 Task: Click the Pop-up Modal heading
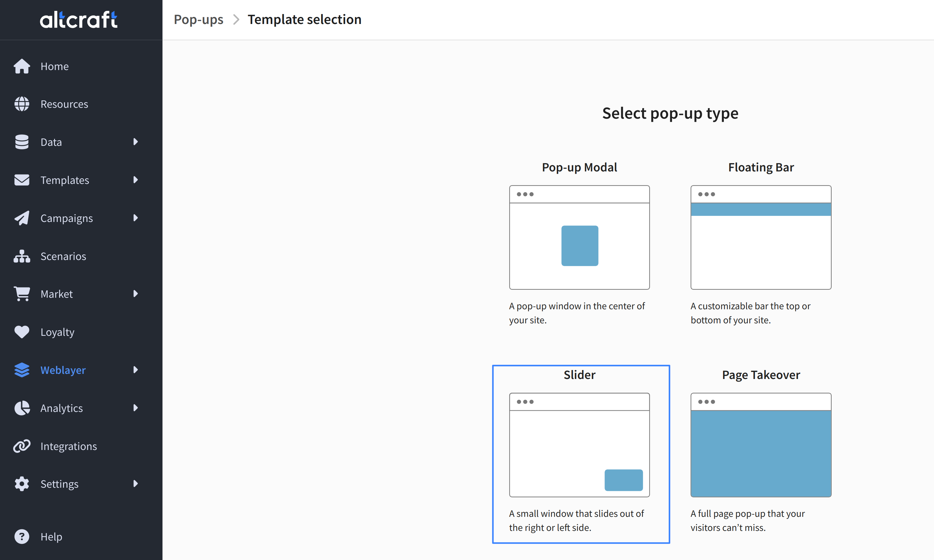(x=579, y=167)
